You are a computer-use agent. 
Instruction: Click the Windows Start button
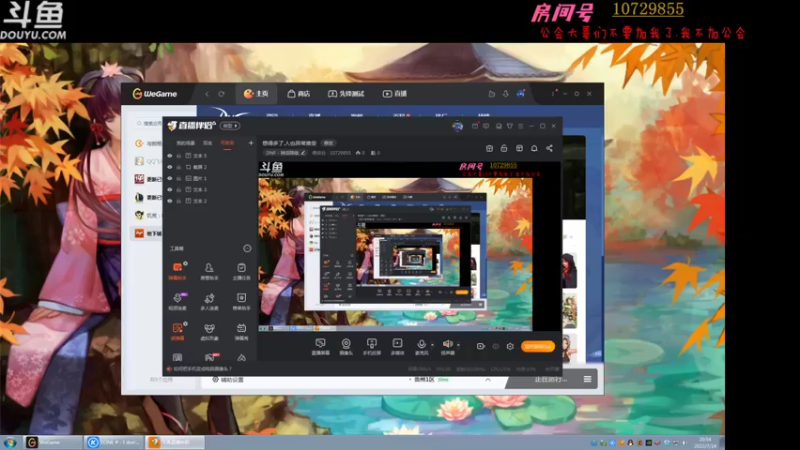coord(10,442)
